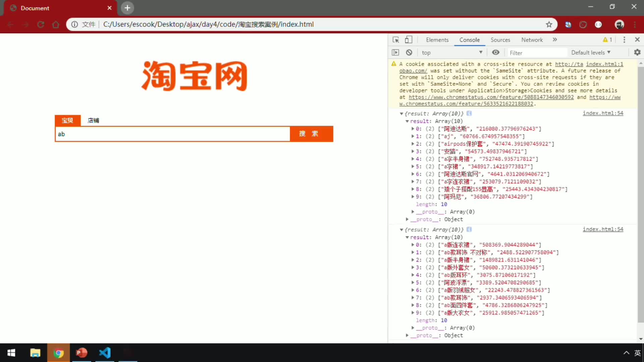This screenshot has height=362, width=644.
Task: Click the 淘宝网 logo image
Action: click(x=194, y=76)
